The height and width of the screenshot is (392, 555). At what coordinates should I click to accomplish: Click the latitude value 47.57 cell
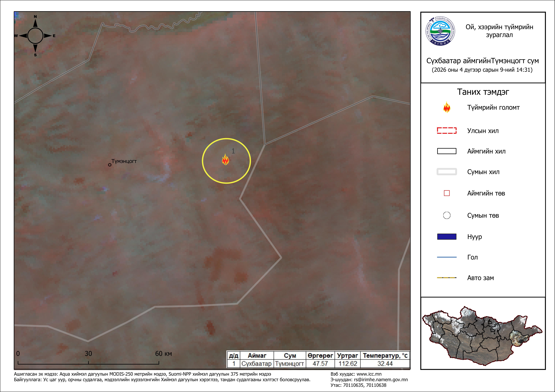[320, 364]
